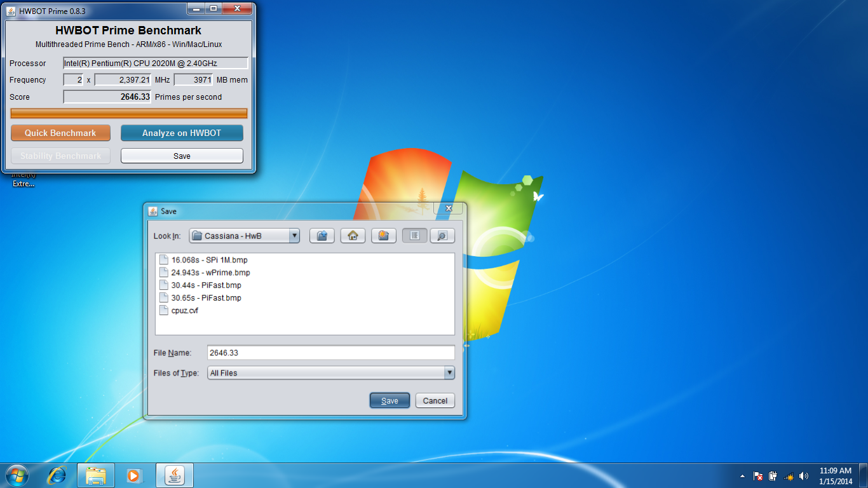Click Analyze on HWBOT button
868x488 pixels.
click(182, 133)
